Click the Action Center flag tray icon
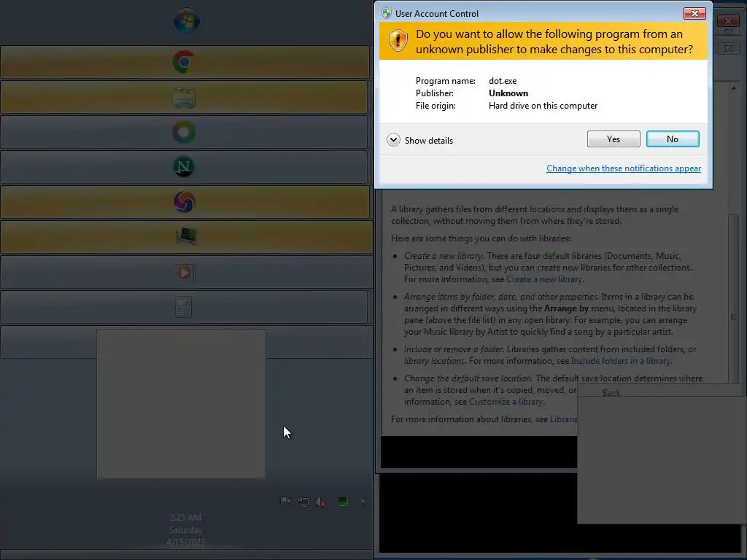 tap(285, 501)
